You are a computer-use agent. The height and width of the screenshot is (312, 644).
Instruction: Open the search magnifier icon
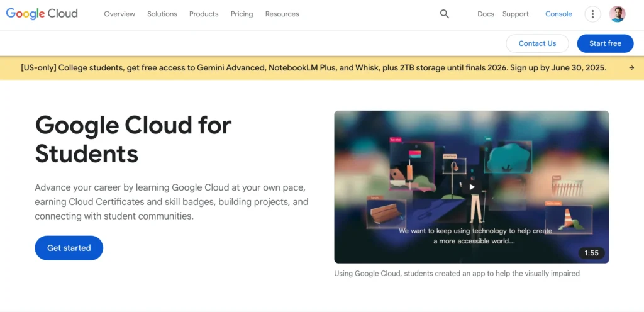coord(445,14)
